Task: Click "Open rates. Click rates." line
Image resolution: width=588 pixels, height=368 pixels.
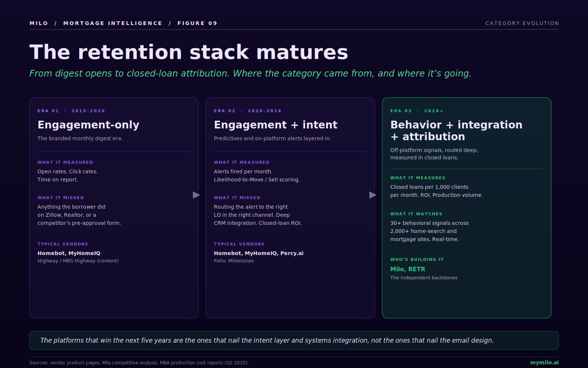Action: pos(68,171)
